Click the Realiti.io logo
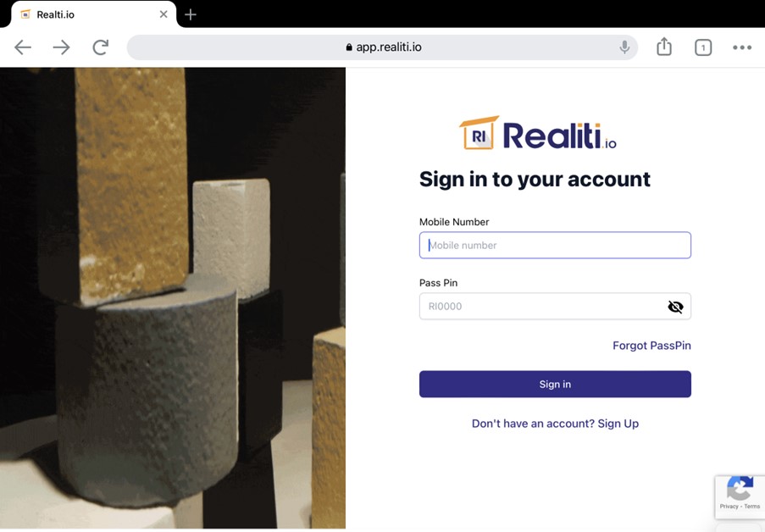Viewport: 765px width, 532px height. coord(538,133)
